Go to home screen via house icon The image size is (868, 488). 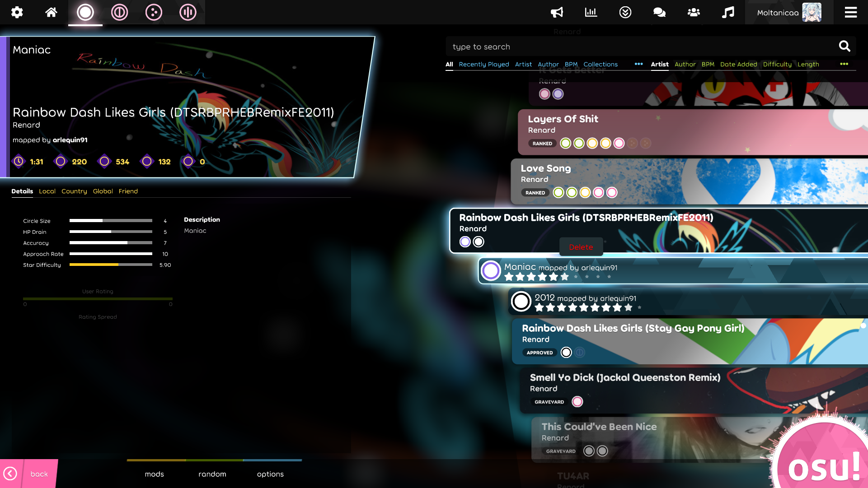[51, 12]
